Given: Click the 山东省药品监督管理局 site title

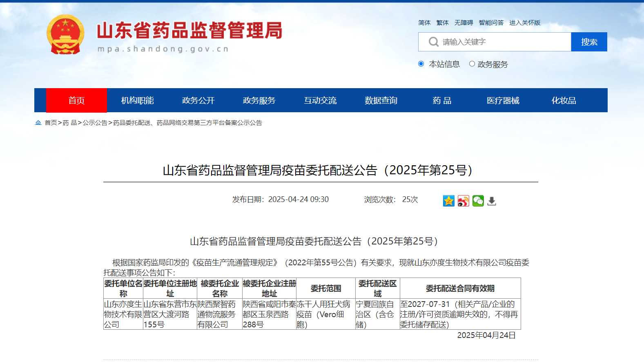Looking at the screenshot, I should (x=189, y=31).
